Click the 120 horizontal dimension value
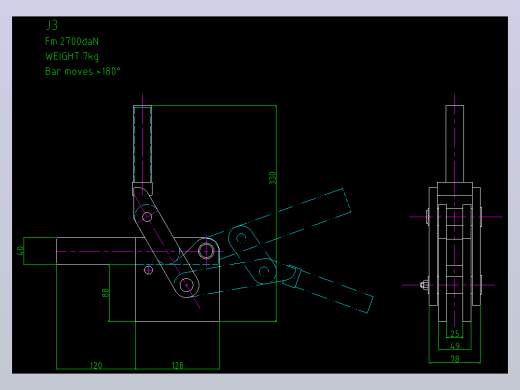This screenshot has width=520, height=390. tap(96, 365)
